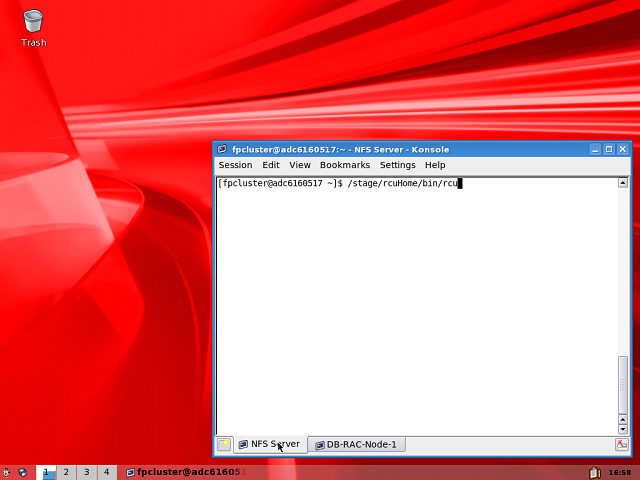640x480 pixels.
Task: Open the Edit menu in Konsole
Action: 271,165
